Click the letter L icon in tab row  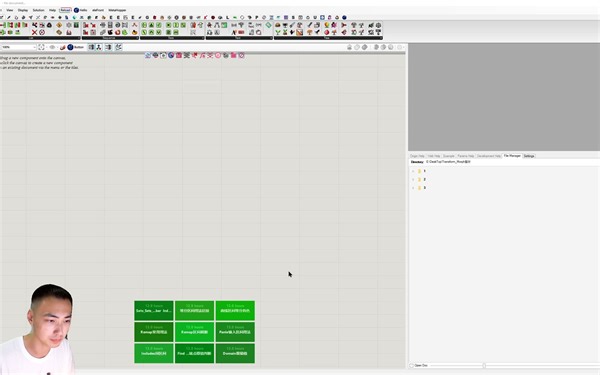tap(227, 17)
